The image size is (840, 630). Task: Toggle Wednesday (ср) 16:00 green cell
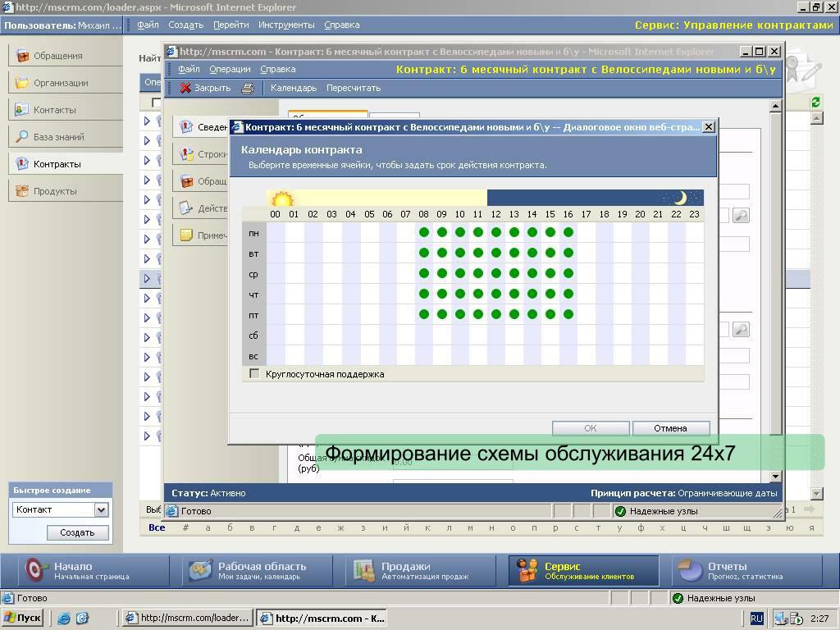(568, 273)
